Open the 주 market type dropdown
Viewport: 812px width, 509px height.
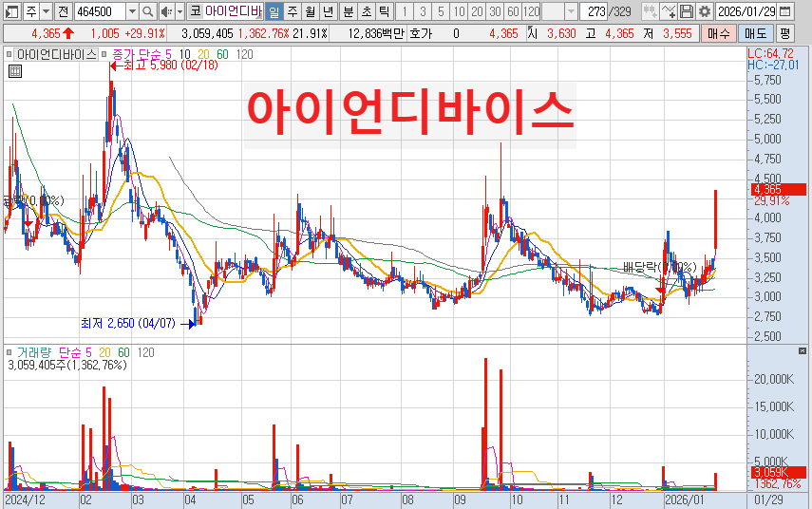[47, 10]
